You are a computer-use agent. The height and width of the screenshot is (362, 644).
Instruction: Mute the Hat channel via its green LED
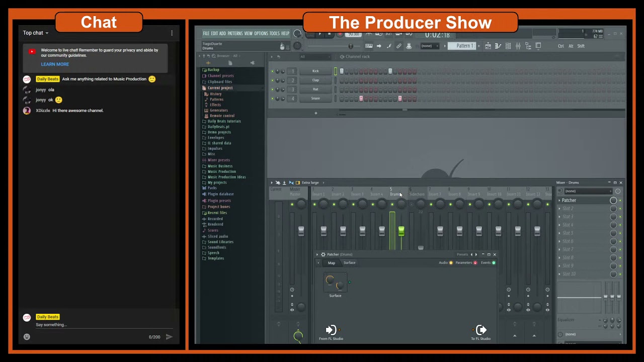[x=272, y=89]
